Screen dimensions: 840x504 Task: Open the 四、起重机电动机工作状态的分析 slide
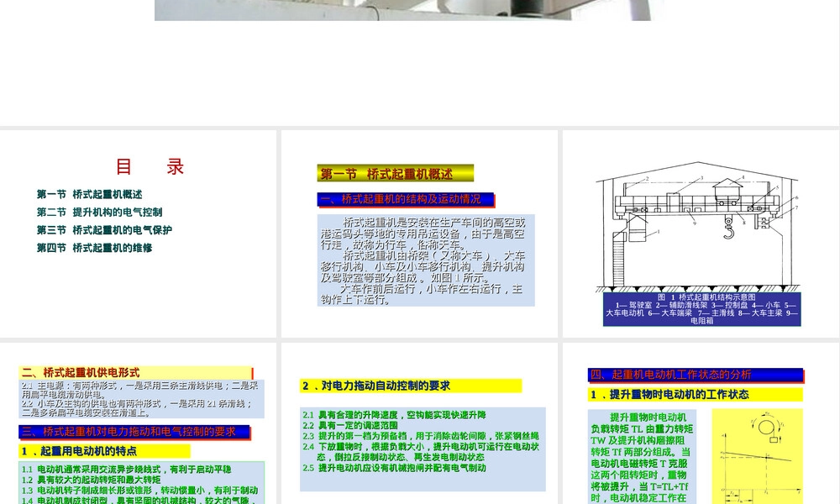(701, 423)
